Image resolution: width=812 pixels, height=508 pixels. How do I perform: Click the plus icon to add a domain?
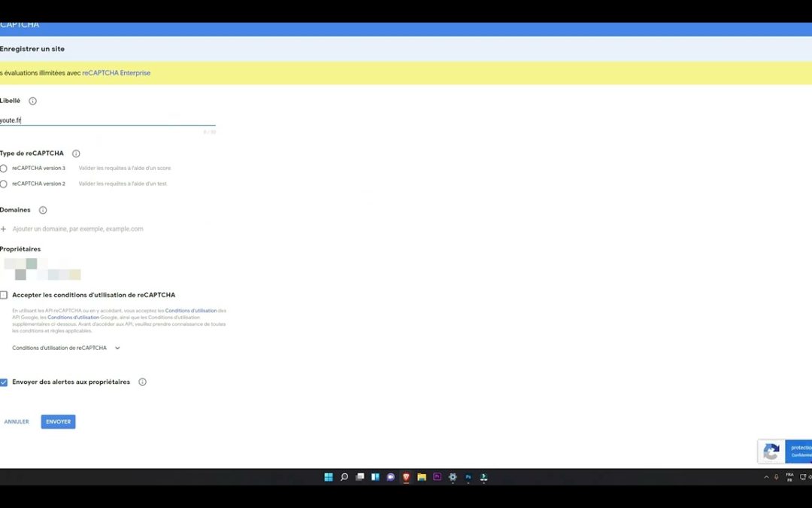pyautogui.click(x=3, y=229)
